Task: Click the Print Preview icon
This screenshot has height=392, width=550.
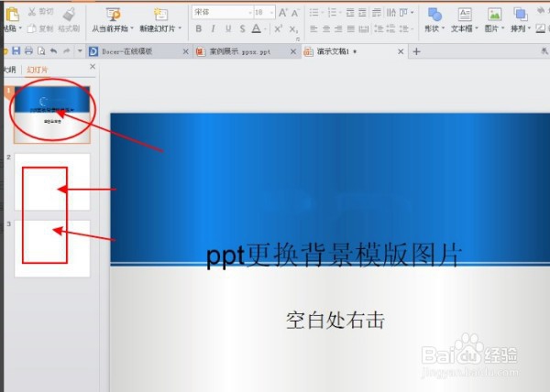Action: 41,51
